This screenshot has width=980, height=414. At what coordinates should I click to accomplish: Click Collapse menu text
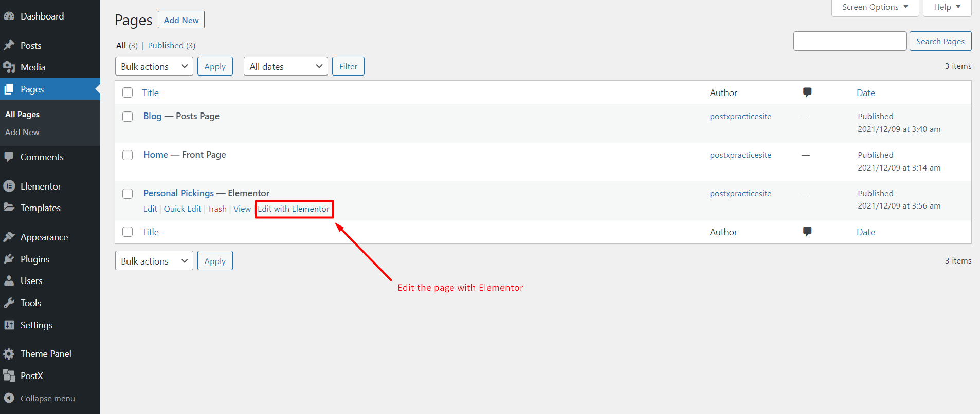(48, 399)
